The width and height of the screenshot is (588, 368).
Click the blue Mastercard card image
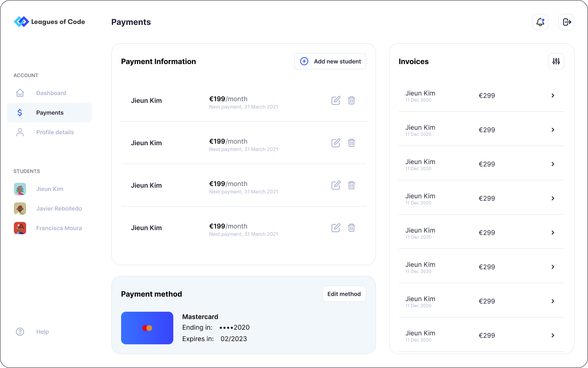coord(147,328)
